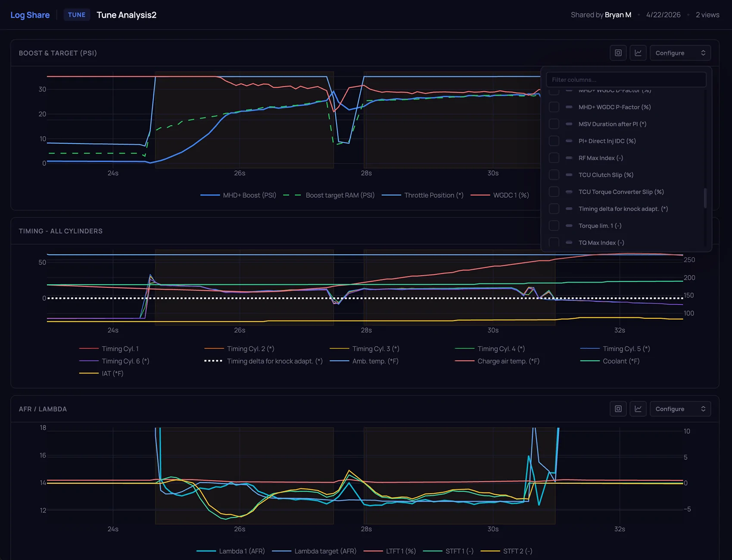Toggle Coolant (°F) legend entry
The width and height of the screenshot is (732, 560).
[610, 361]
